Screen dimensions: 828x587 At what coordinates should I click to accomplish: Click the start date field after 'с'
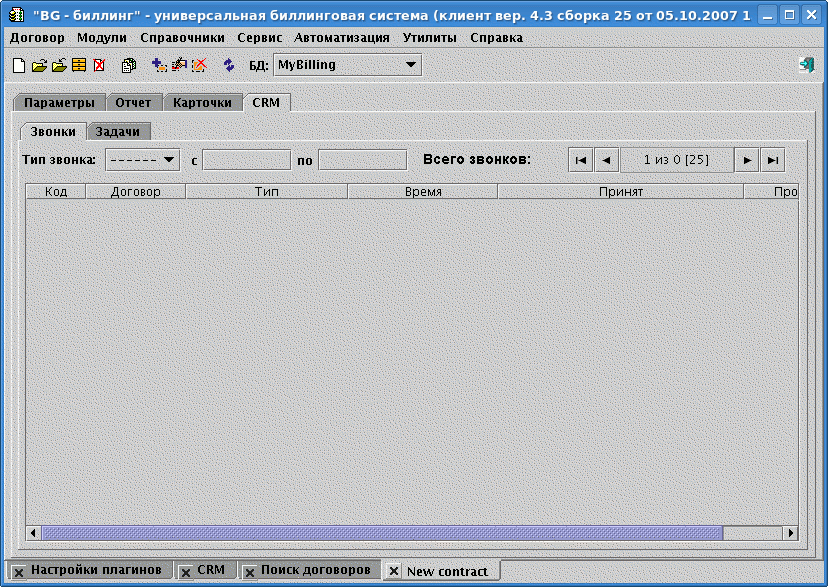click(246, 160)
